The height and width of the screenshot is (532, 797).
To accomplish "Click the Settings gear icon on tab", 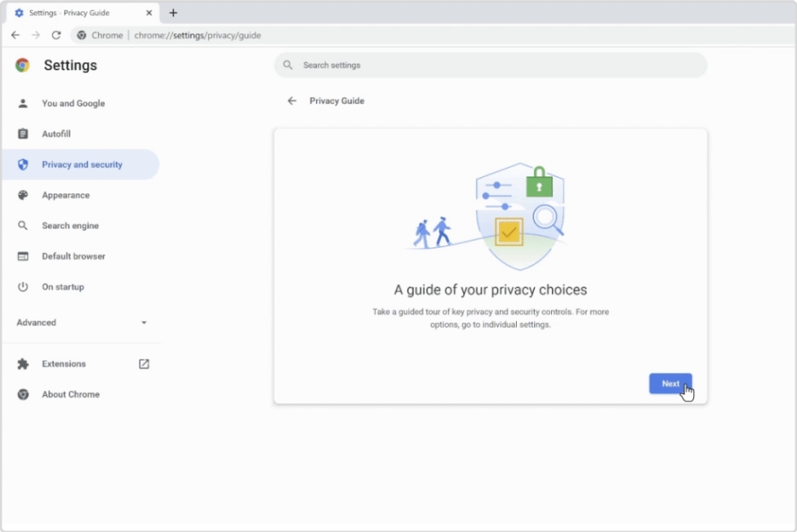I will click(20, 13).
